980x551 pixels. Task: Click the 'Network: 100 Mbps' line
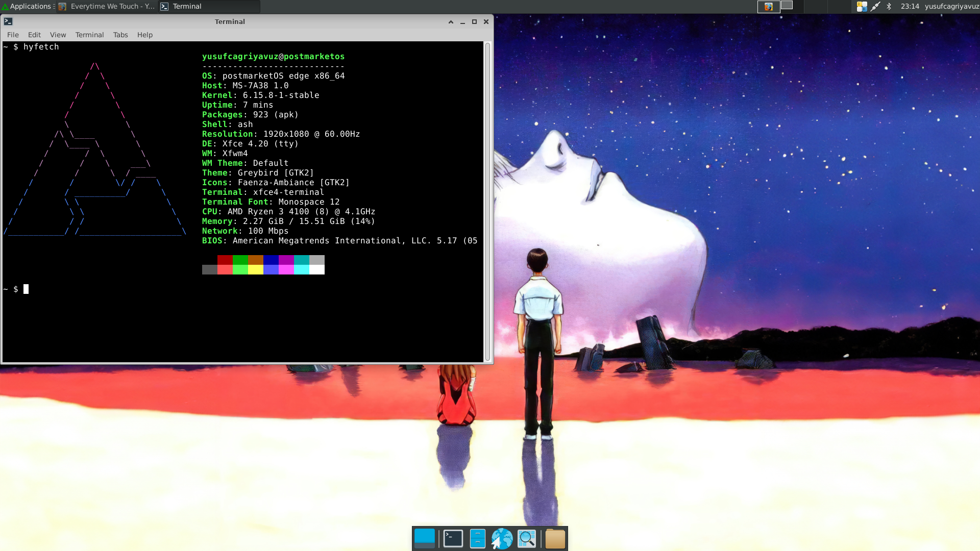coord(245,231)
